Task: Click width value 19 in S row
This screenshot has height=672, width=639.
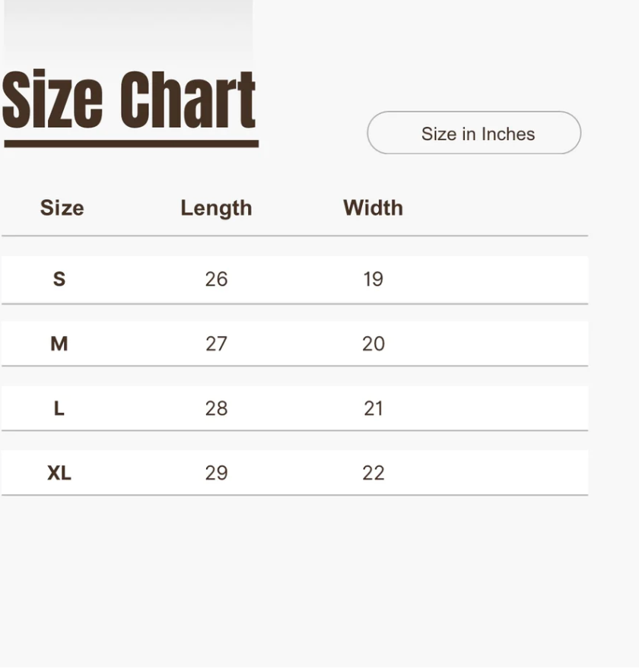Action: [x=373, y=279]
